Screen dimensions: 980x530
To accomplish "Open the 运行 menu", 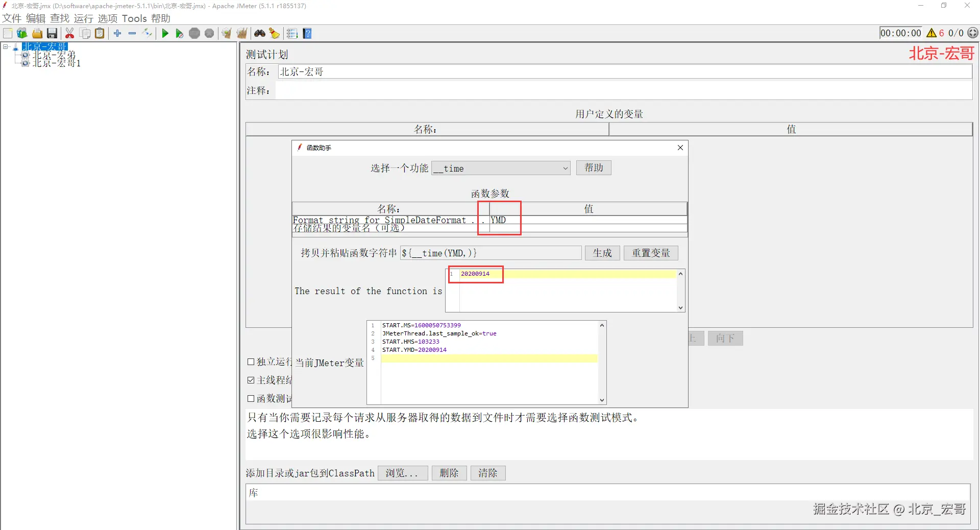I will click(83, 18).
